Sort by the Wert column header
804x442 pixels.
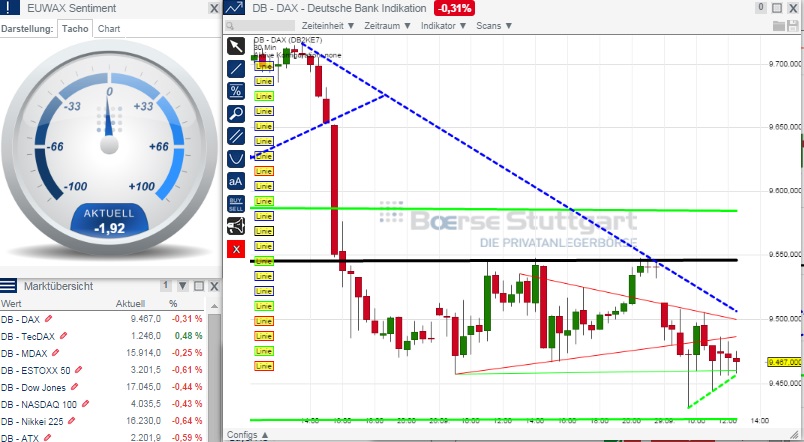click(11, 304)
